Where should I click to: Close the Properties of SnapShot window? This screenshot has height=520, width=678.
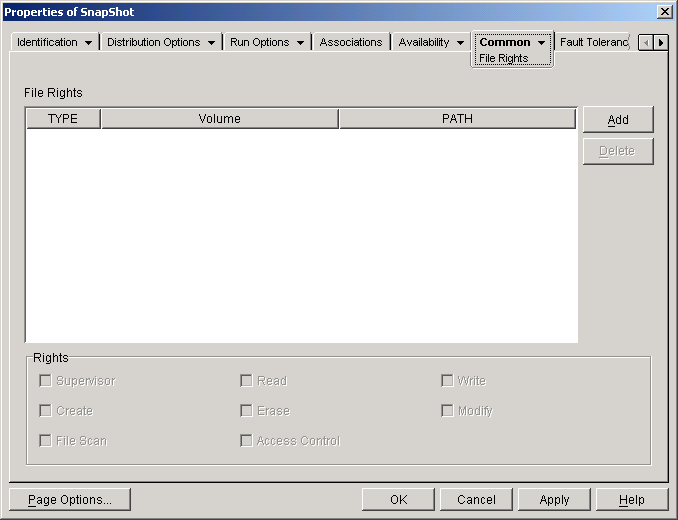point(664,12)
